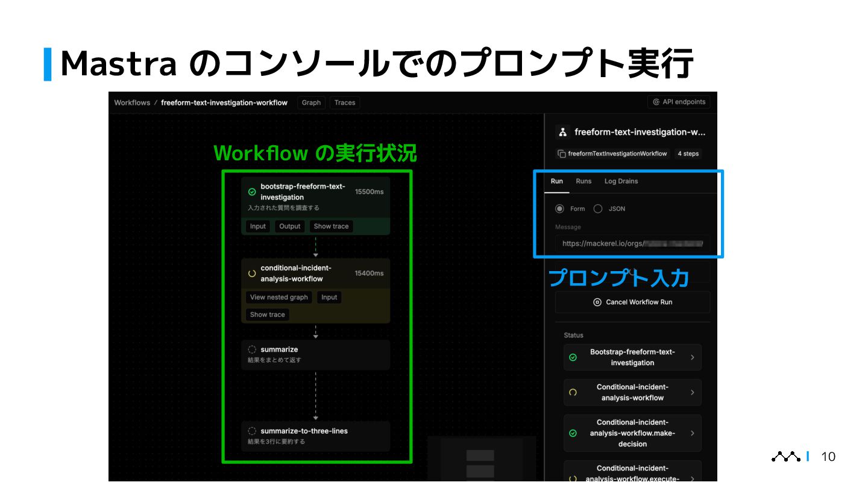The height and width of the screenshot is (488, 868).
Task: Select the summarize workflow node
Action: (315, 354)
